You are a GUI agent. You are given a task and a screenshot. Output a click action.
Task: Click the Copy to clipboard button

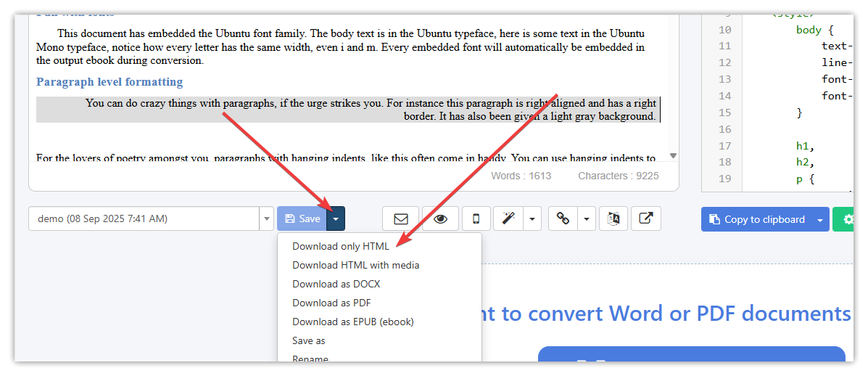click(x=756, y=219)
